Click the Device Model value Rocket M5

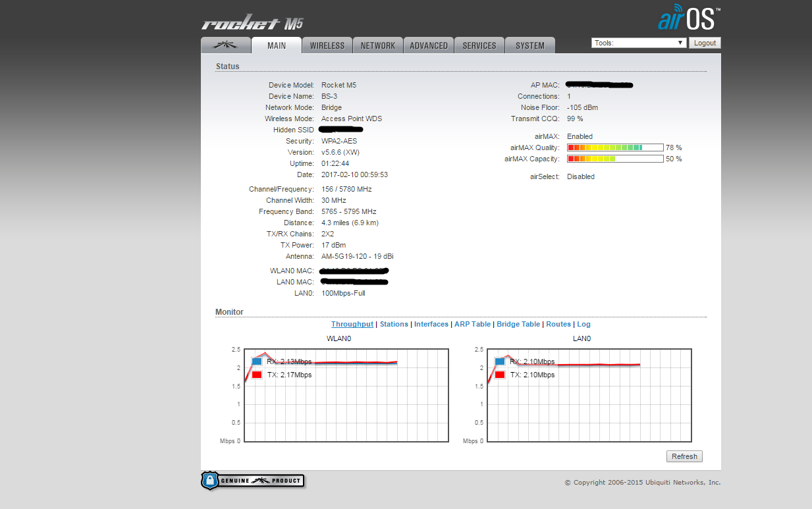(x=338, y=85)
